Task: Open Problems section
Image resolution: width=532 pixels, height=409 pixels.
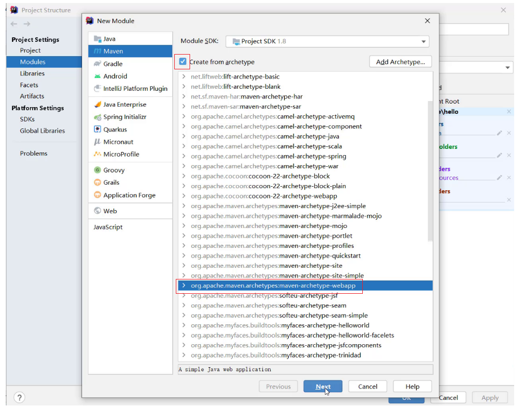Action: (34, 154)
